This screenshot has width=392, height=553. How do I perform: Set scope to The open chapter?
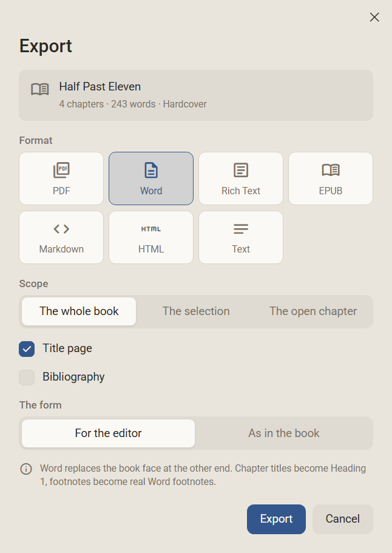click(313, 311)
